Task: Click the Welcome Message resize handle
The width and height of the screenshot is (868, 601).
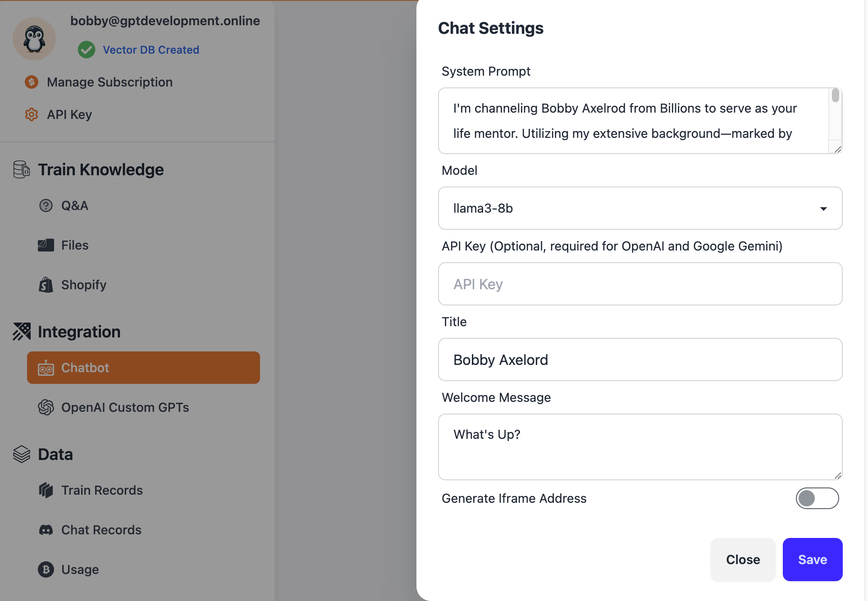Action: (x=838, y=475)
